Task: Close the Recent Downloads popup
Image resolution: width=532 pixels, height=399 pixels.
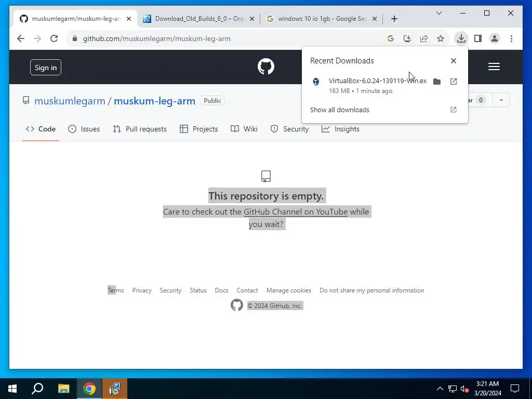Action: click(453, 61)
